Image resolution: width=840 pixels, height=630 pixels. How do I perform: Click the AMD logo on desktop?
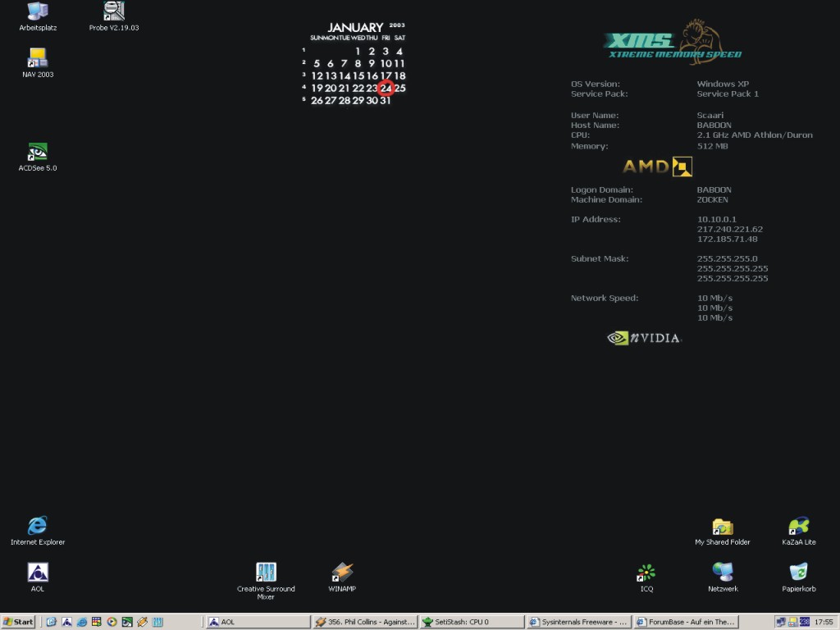pyautogui.click(x=657, y=167)
